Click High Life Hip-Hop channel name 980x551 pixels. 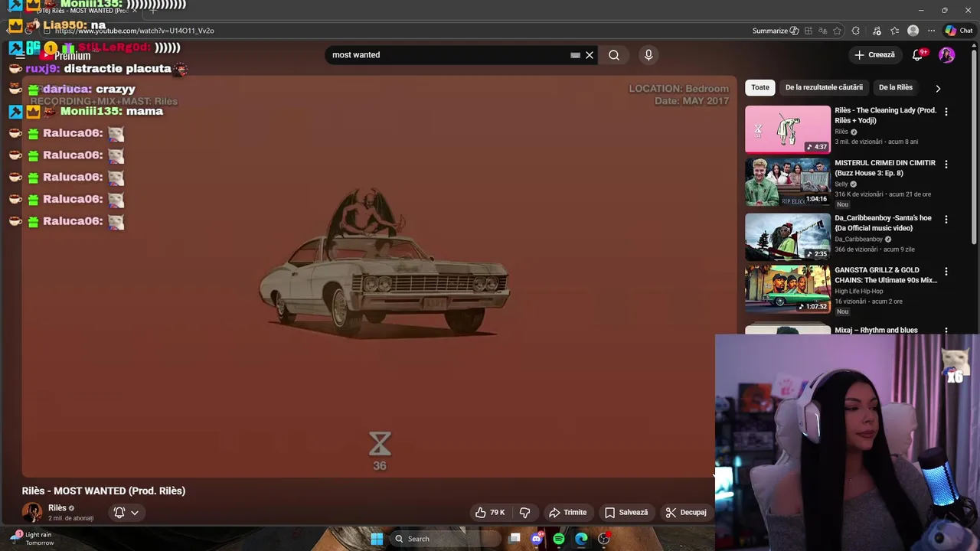[859, 292]
